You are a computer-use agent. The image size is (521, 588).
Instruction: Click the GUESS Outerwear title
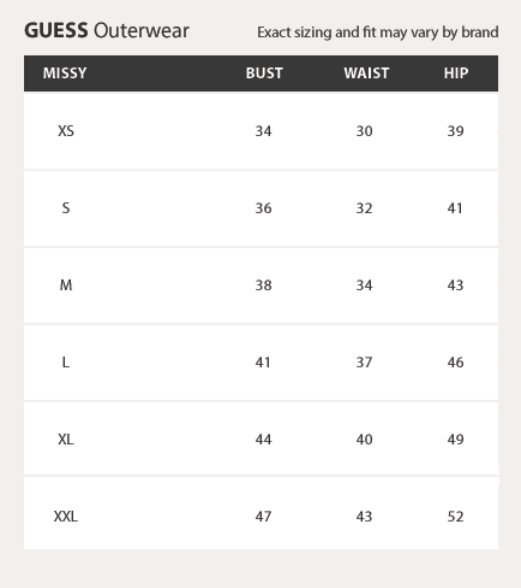(107, 30)
